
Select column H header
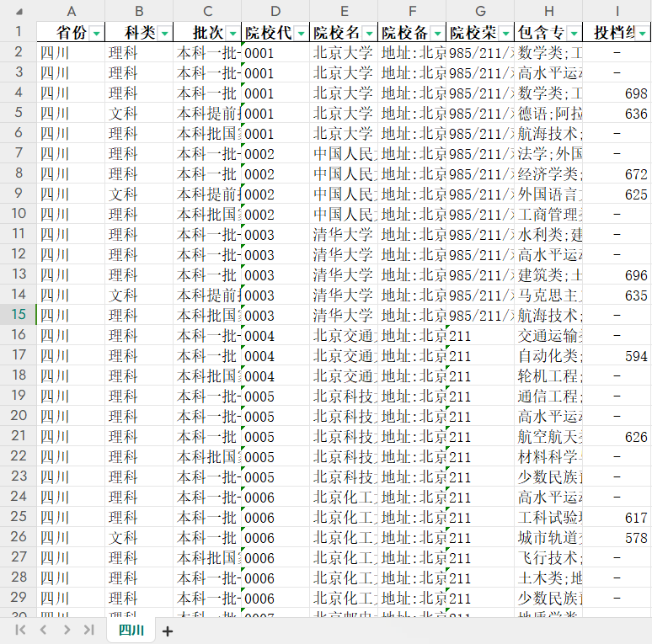click(x=548, y=11)
